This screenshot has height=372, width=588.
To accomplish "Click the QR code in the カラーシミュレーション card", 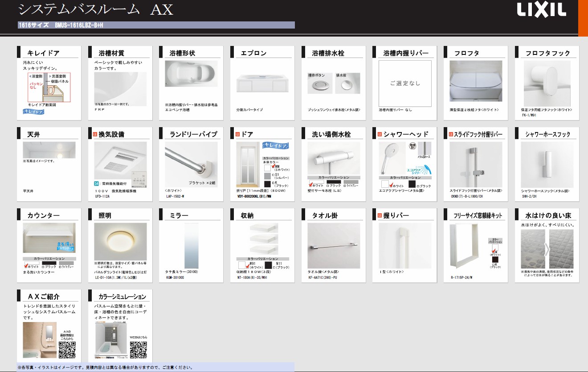I will click(138, 350).
